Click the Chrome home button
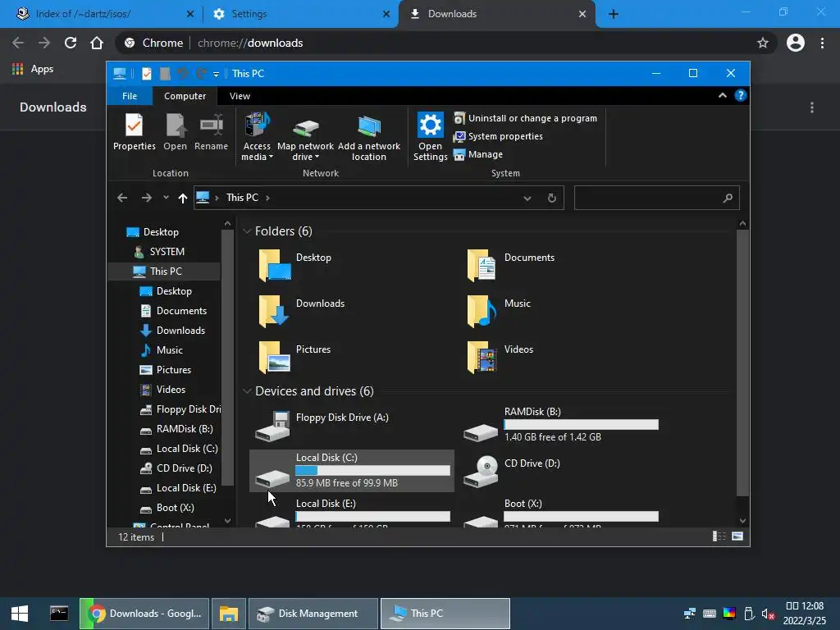 [x=97, y=43]
